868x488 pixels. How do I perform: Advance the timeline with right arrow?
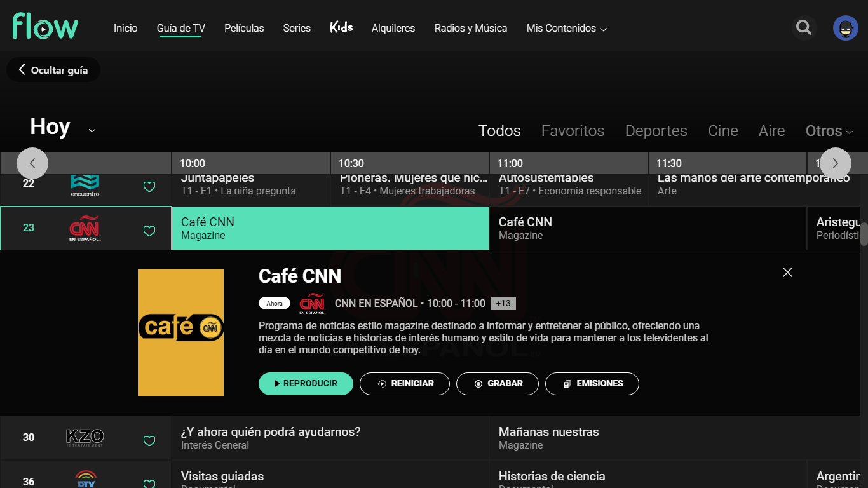click(836, 163)
